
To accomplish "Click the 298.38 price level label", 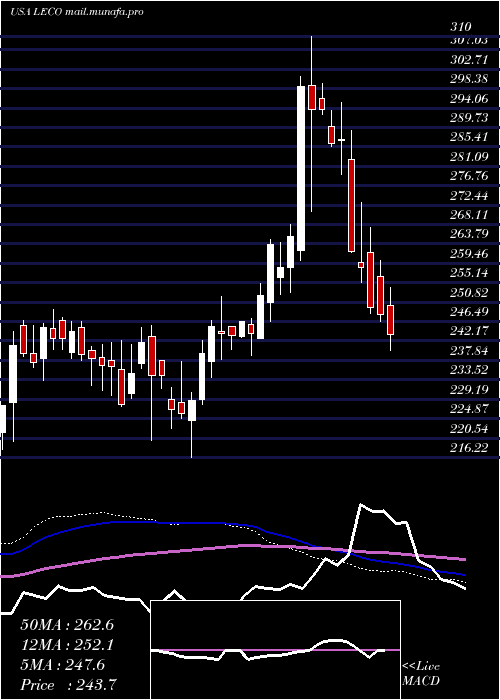I will (469, 79).
